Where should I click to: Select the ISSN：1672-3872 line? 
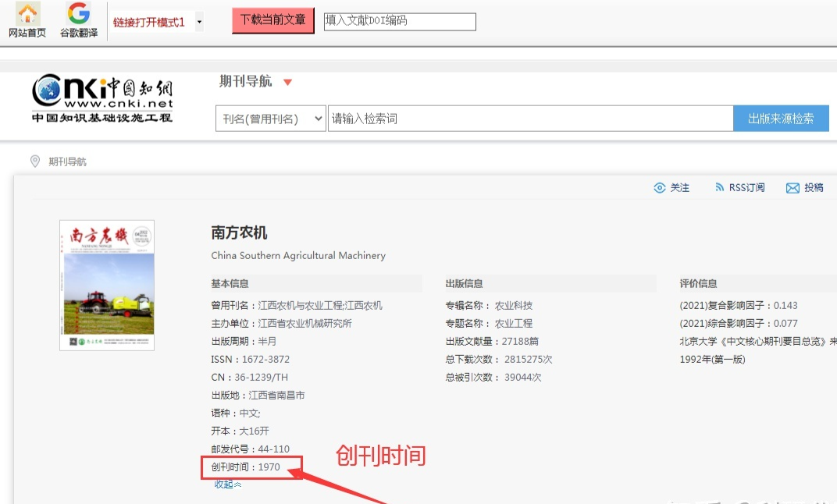251,360
